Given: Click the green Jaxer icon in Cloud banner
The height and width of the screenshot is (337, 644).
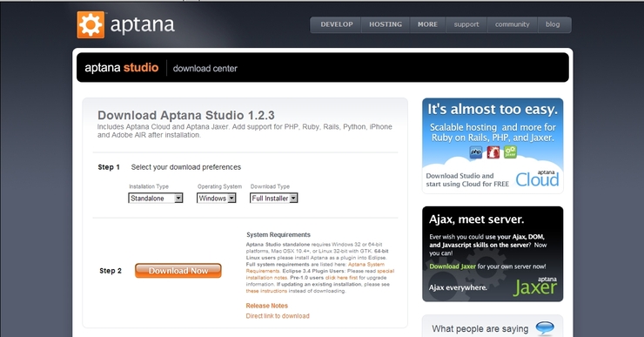Looking at the screenshot, I should [510, 152].
